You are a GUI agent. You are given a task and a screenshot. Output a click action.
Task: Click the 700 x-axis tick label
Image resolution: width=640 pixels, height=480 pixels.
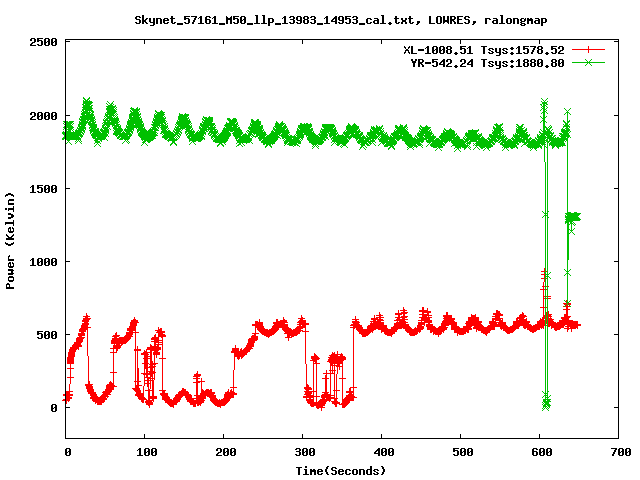[621, 452]
